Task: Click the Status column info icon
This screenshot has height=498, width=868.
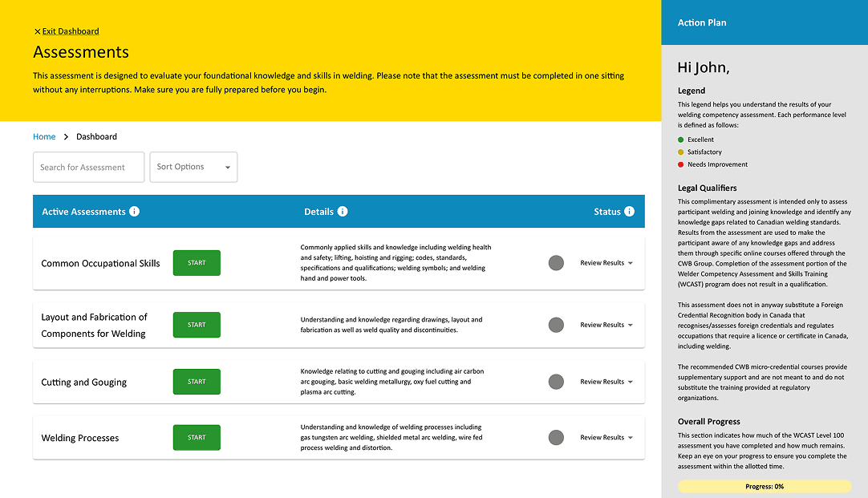Action: (x=629, y=212)
